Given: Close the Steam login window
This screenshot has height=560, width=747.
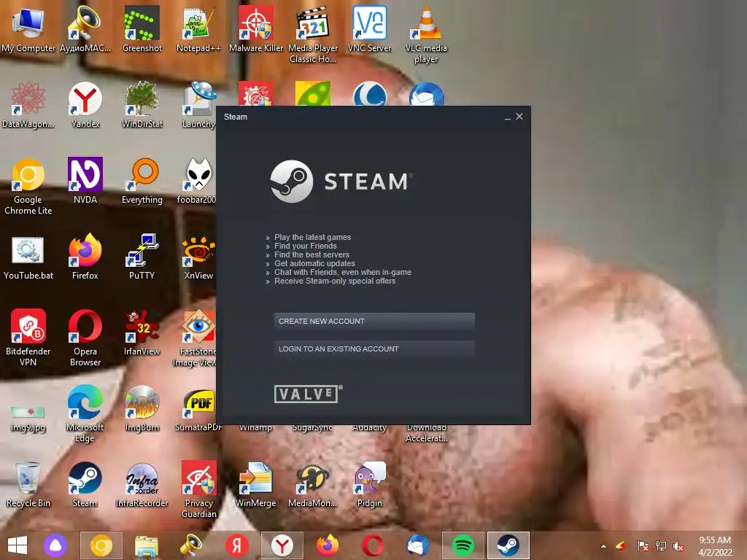Looking at the screenshot, I should click(519, 116).
